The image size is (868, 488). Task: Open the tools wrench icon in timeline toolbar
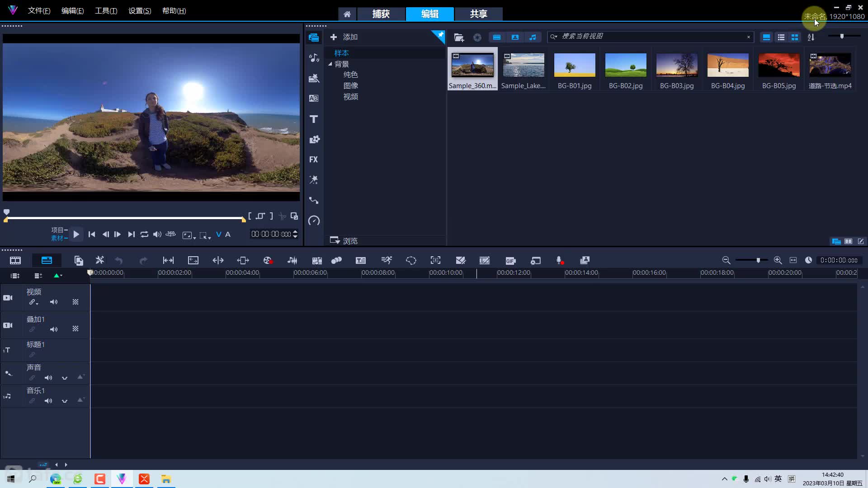(x=100, y=260)
